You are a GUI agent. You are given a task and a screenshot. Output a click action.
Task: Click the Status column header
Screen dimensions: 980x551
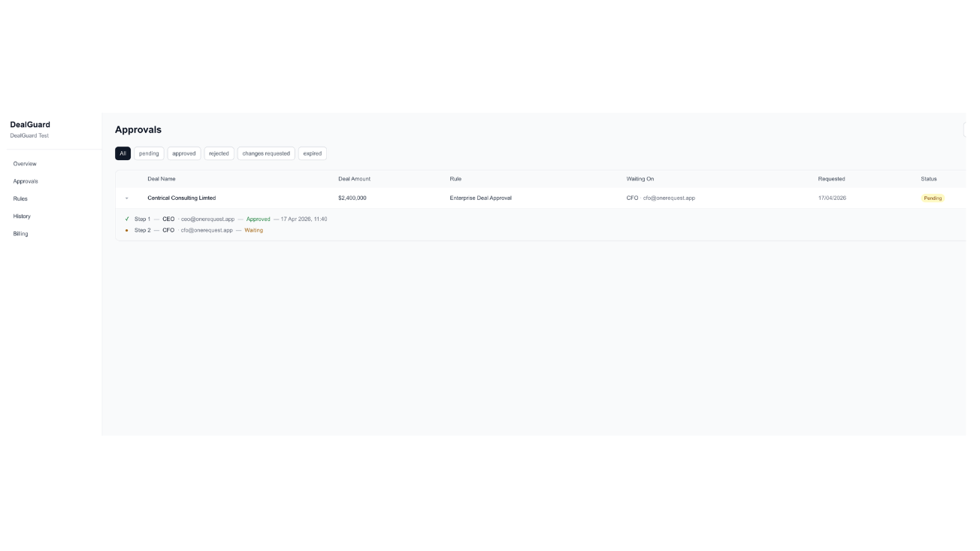929,179
